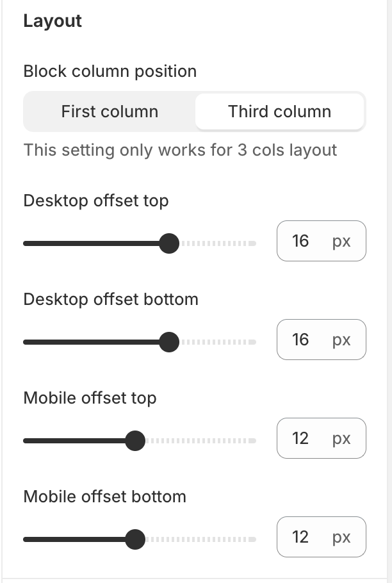Image resolution: width=392 pixels, height=583 pixels.
Task: Select the Third column option
Action: [x=279, y=111]
